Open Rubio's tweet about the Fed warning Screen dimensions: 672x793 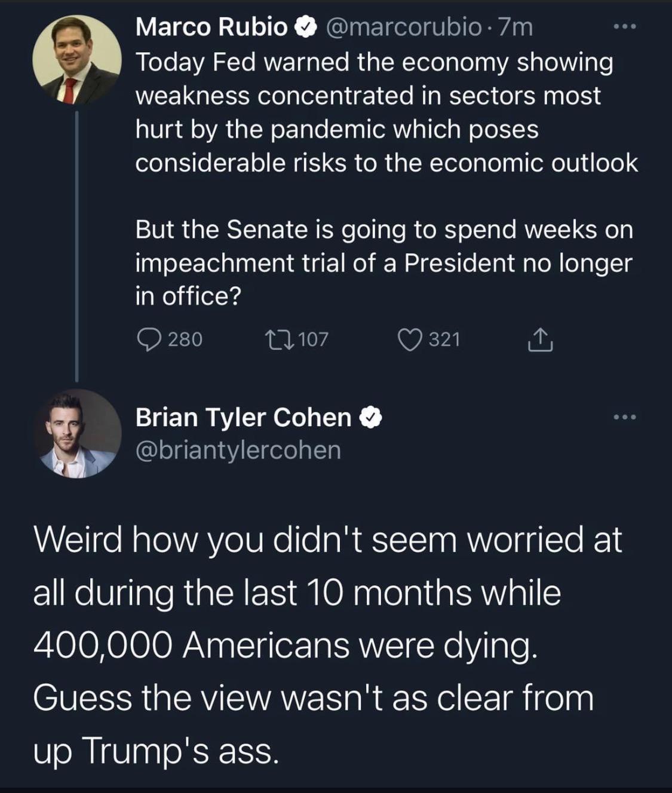(382, 114)
